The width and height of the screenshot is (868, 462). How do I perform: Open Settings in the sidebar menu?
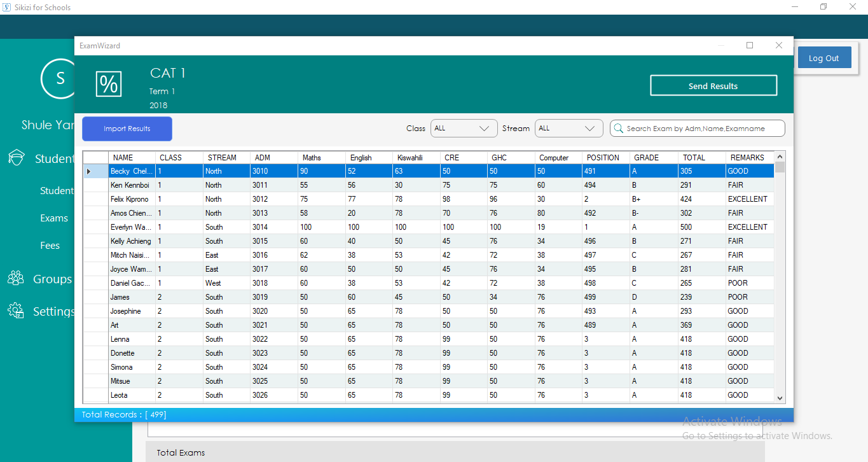click(x=54, y=312)
